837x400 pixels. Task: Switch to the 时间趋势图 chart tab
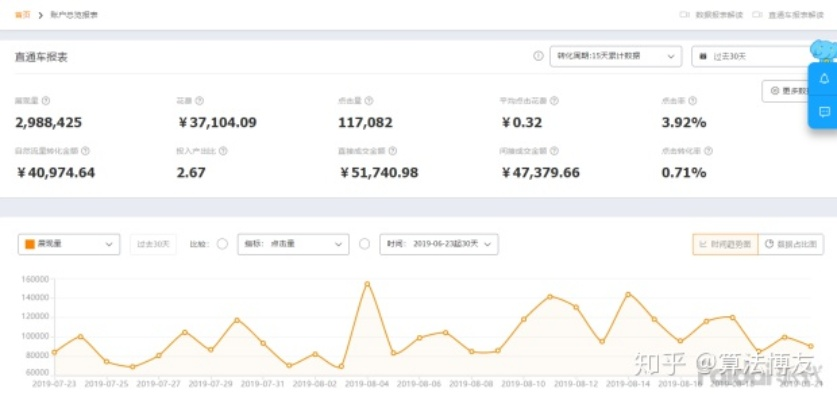click(x=725, y=244)
